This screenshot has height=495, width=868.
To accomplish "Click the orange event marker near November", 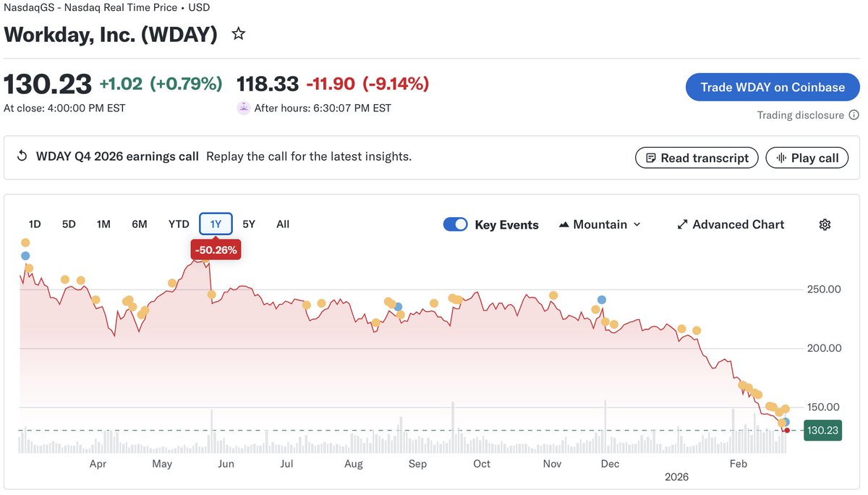I will [553, 295].
